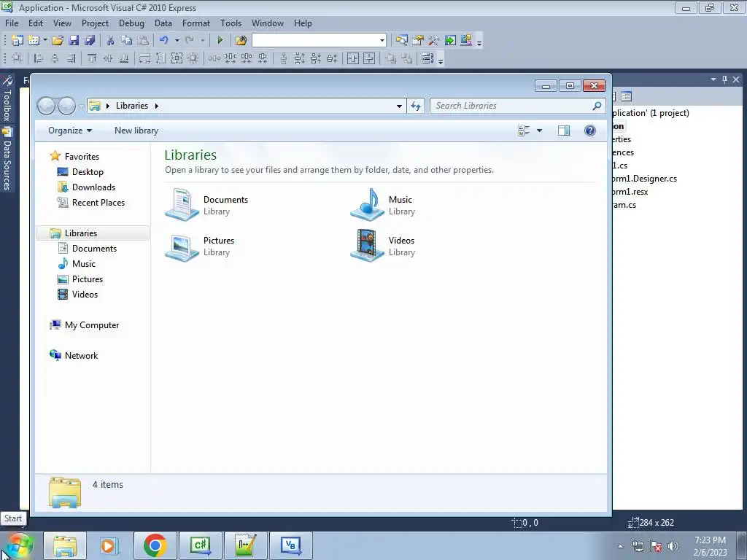This screenshot has height=560, width=747.
Task: Click the change view icon in Explorer
Action: [524, 131]
